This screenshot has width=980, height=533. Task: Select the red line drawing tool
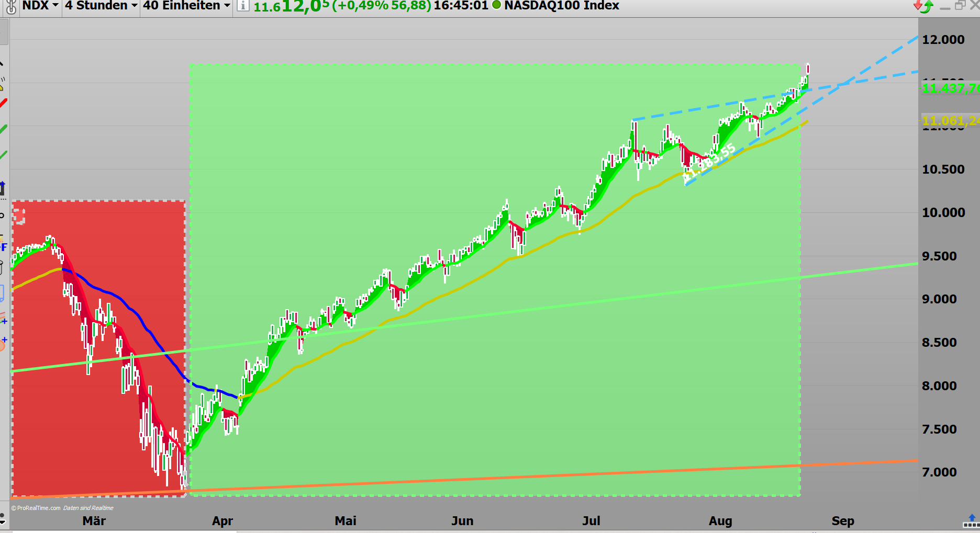click(x=3, y=104)
